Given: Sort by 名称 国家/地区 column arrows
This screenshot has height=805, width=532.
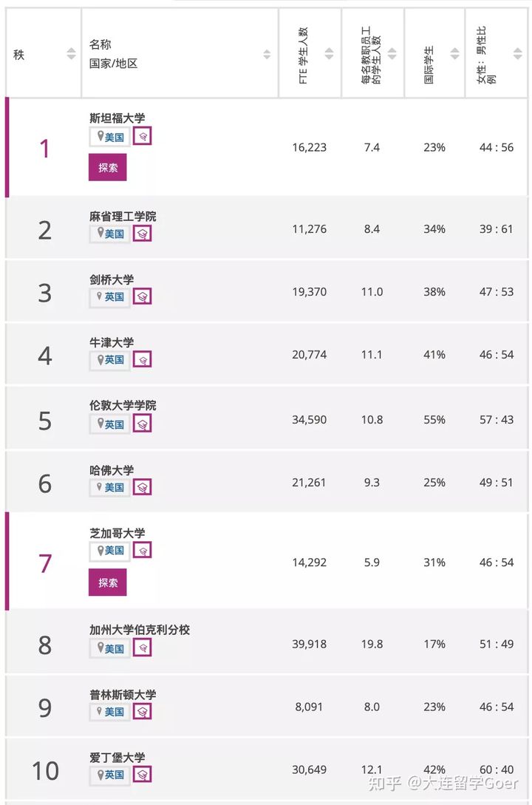Looking at the screenshot, I should [267, 54].
